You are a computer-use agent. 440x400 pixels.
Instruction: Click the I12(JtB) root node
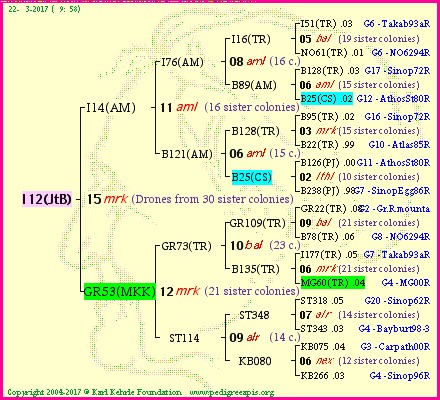coord(47,199)
